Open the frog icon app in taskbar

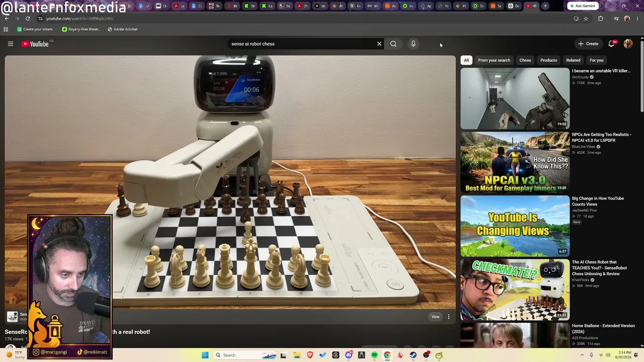[439, 355]
